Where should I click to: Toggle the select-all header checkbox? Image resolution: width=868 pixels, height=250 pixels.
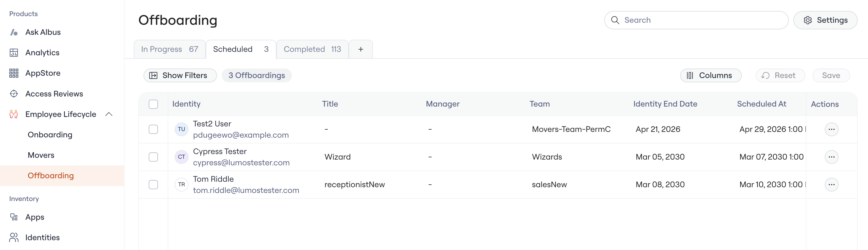pyautogui.click(x=153, y=104)
